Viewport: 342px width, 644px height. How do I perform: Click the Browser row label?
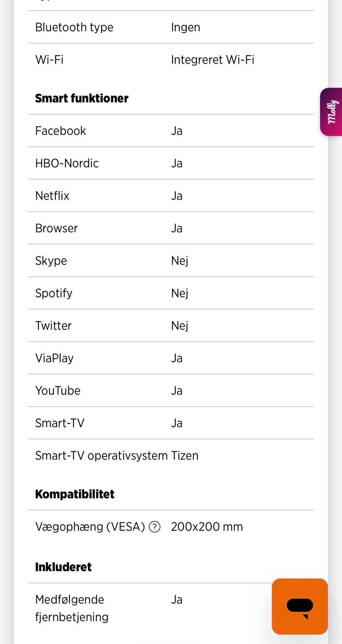[x=56, y=228]
